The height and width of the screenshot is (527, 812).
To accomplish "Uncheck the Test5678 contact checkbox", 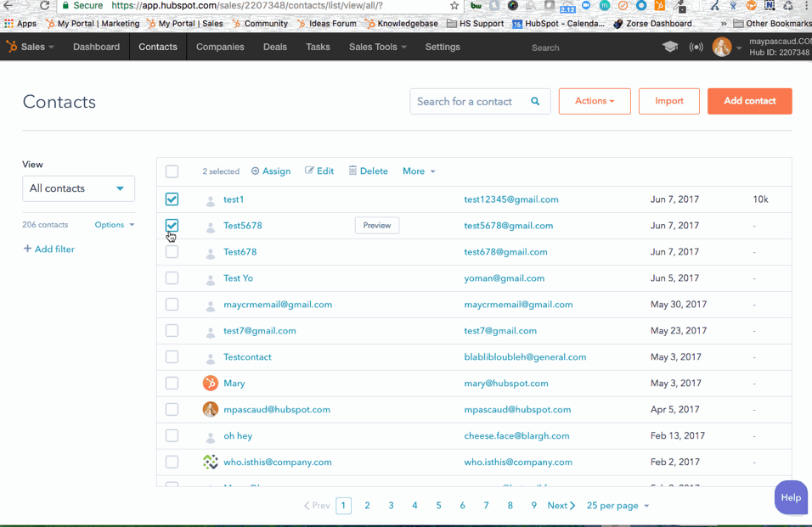I will 172,226.
